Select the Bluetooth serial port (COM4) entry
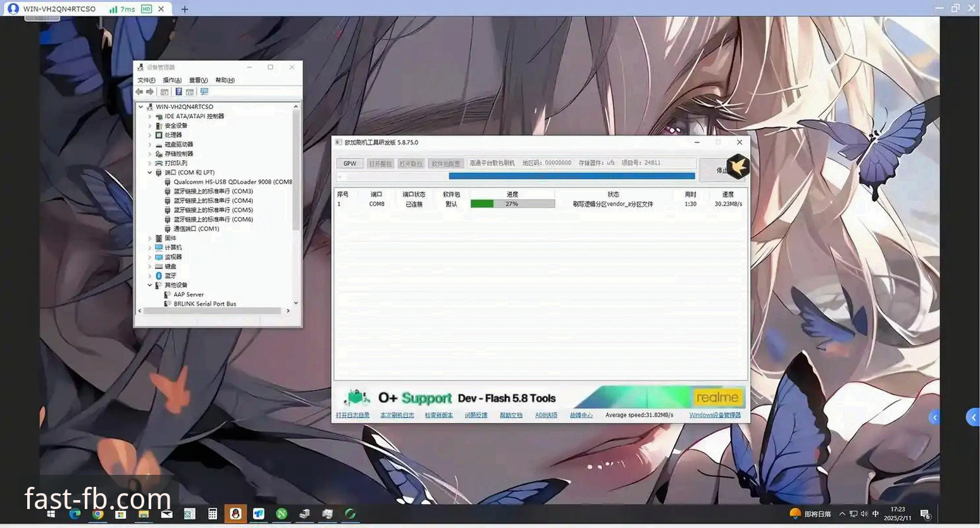 pos(213,201)
